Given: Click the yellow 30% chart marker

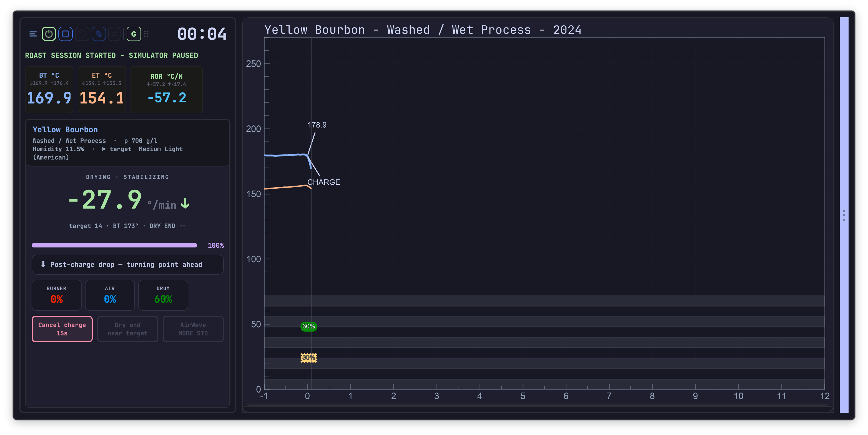Looking at the screenshot, I should [x=308, y=358].
